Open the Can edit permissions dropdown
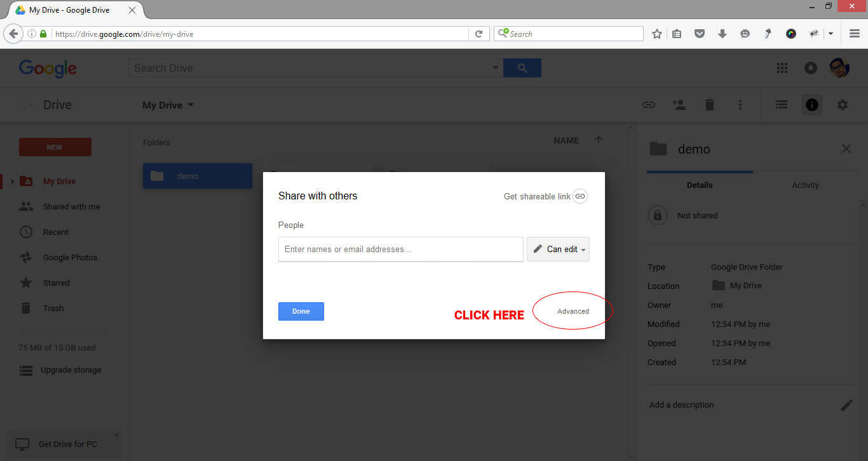Viewport: 868px width, 461px height. pos(558,249)
